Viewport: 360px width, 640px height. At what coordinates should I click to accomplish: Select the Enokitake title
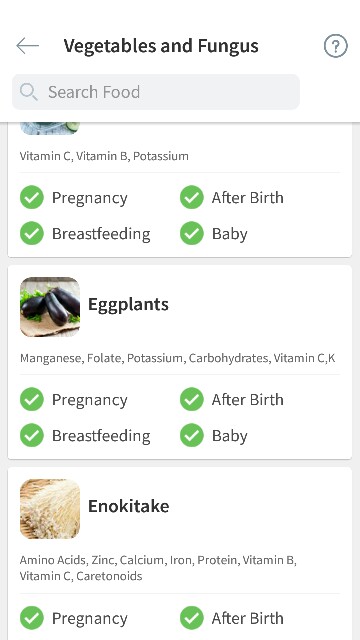(x=129, y=506)
